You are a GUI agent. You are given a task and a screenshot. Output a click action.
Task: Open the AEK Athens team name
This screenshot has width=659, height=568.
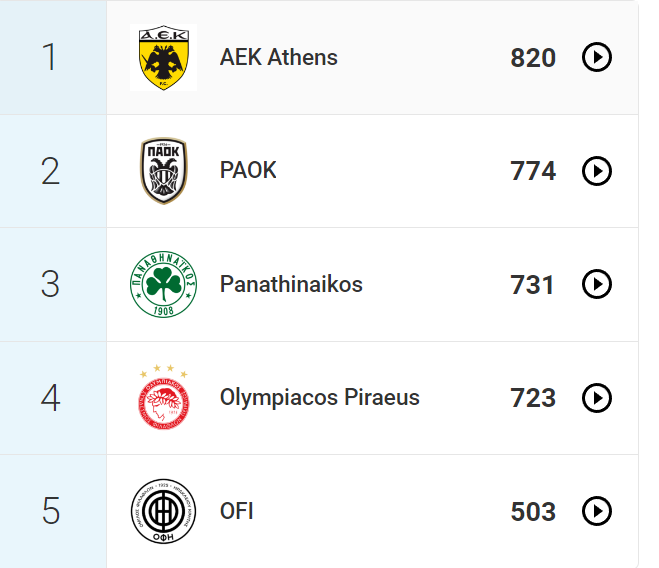(x=278, y=58)
